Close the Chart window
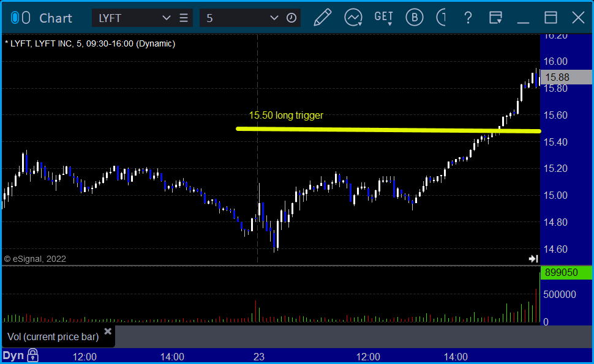594x364 pixels. (578, 18)
